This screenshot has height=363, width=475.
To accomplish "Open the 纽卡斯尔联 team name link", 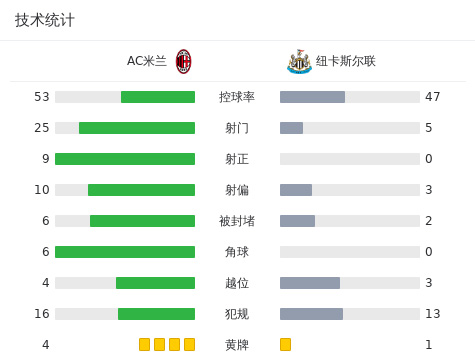I will click(x=346, y=61).
